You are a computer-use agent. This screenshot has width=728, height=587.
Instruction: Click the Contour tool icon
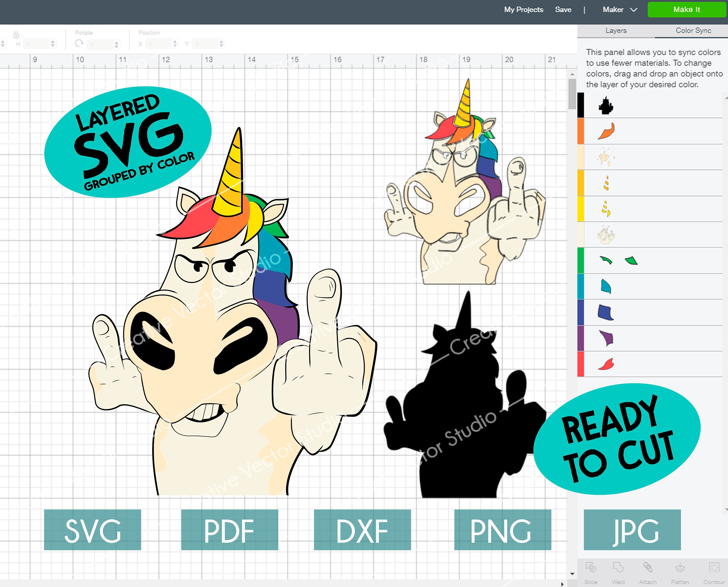point(714,567)
